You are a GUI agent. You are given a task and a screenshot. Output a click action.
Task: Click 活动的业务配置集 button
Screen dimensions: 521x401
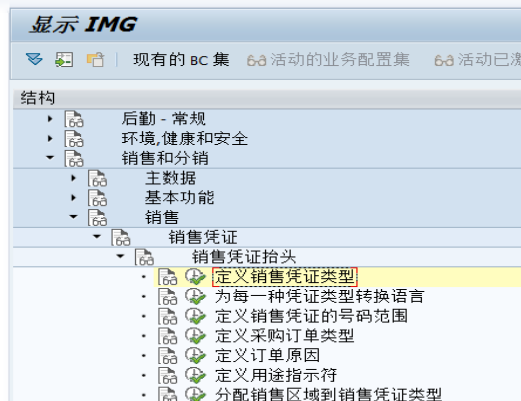tap(328, 60)
